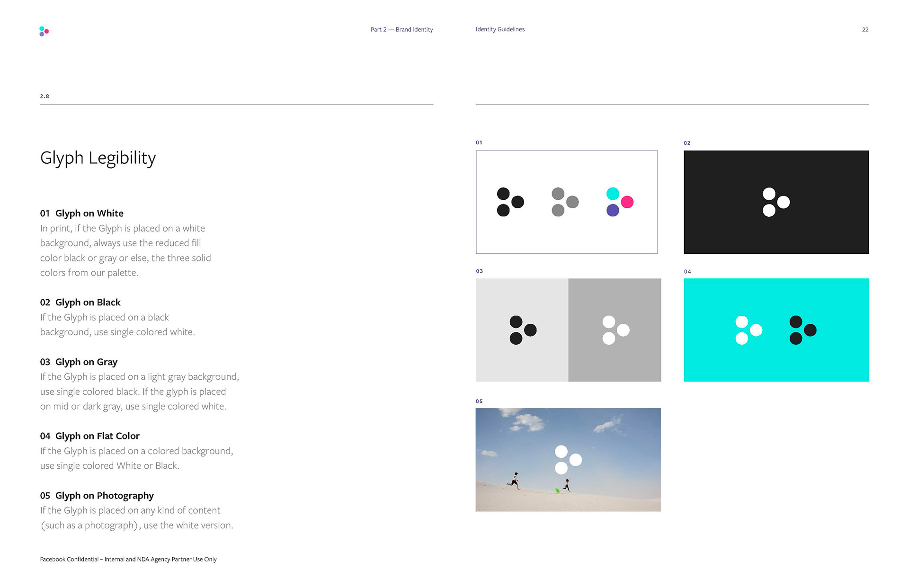Click the white glyph on mid gray panel
The image size is (909, 588).
coord(616,330)
